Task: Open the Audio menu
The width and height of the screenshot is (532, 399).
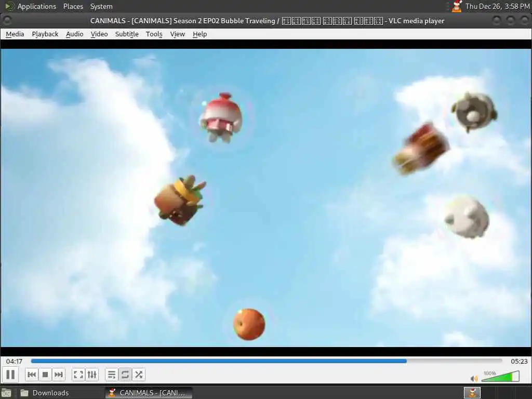Action: pyautogui.click(x=75, y=34)
